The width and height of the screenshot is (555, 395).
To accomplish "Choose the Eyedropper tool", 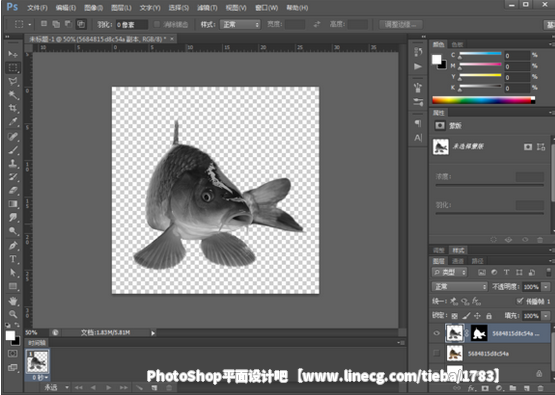I will pyautogui.click(x=13, y=122).
